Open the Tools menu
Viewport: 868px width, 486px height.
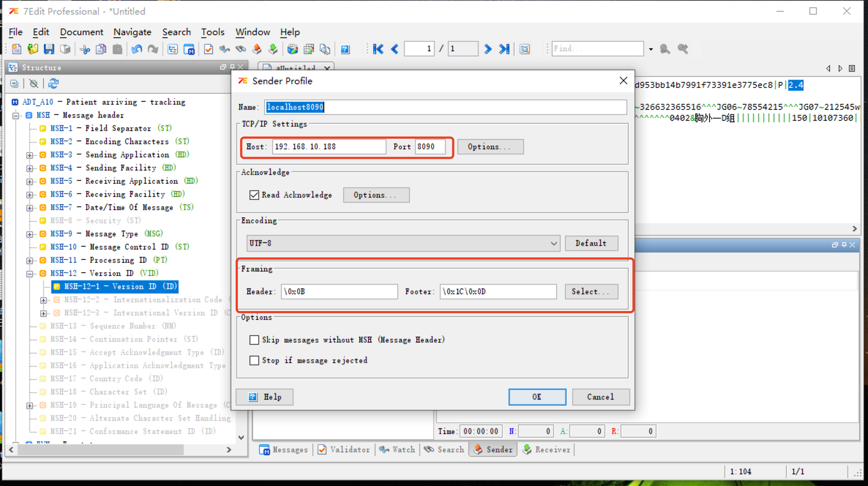pos(212,32)
